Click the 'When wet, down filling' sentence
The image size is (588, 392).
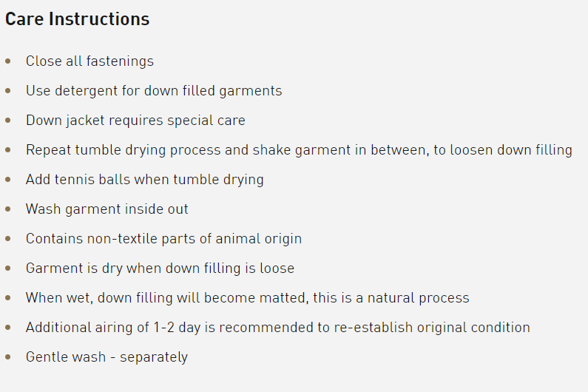point(248,298)
